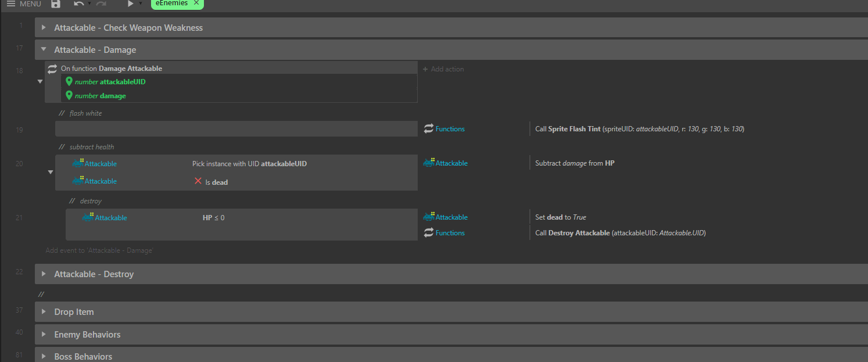Save the project using the save icon
The image size is (868, 362).
[56, 4]
